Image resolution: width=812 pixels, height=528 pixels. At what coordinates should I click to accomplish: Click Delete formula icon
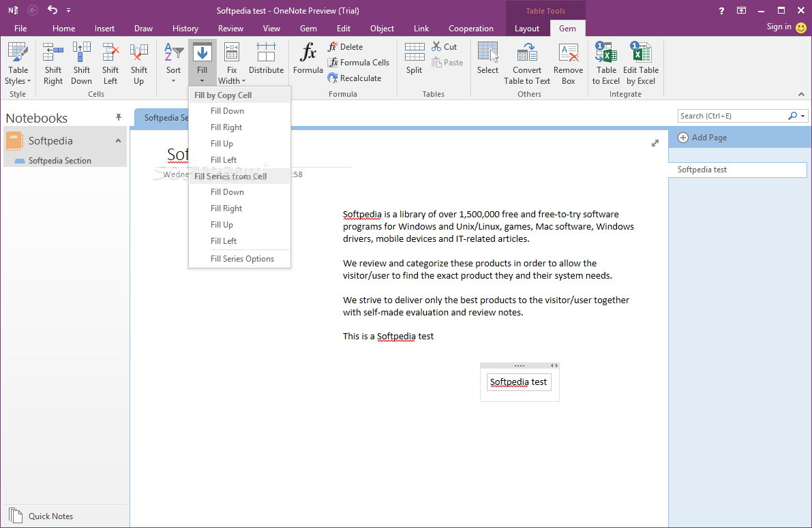pyautogui.click(x=345, y=46)
